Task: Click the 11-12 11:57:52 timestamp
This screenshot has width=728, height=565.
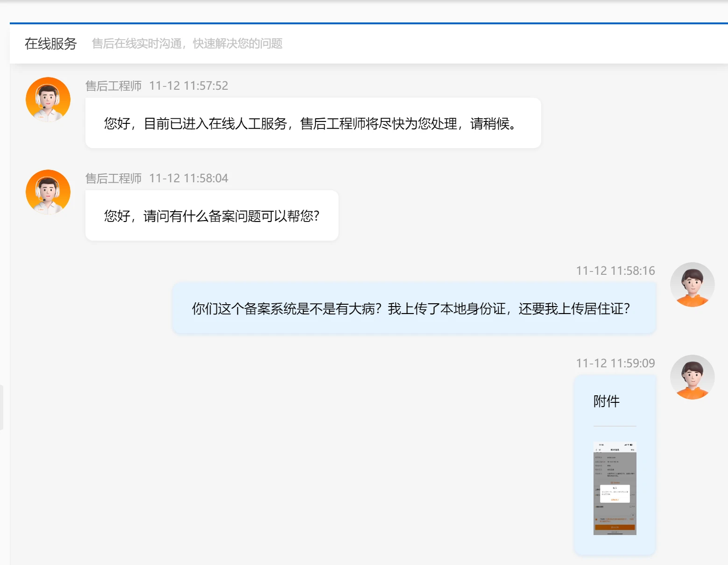Action: (189, 86)
